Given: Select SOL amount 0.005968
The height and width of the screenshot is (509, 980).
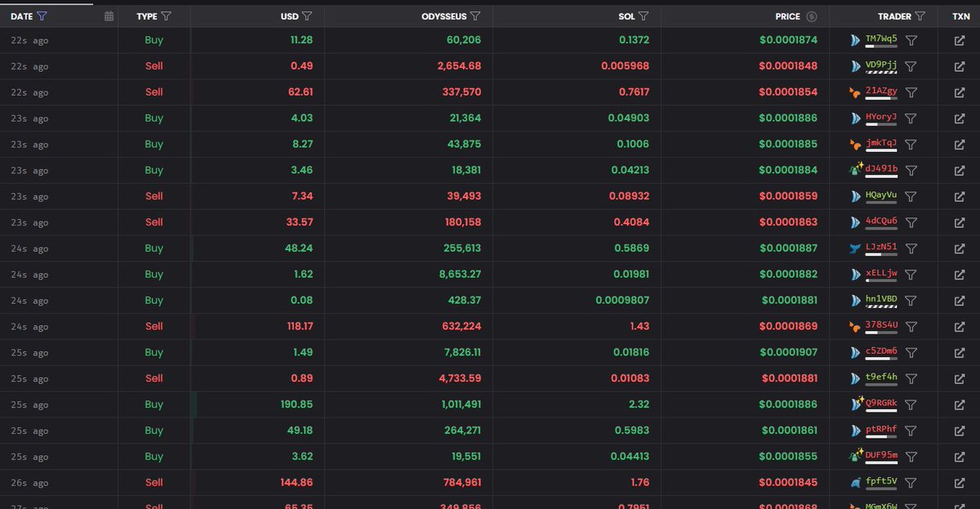Looking at the screenshot, I should [625, 66].
